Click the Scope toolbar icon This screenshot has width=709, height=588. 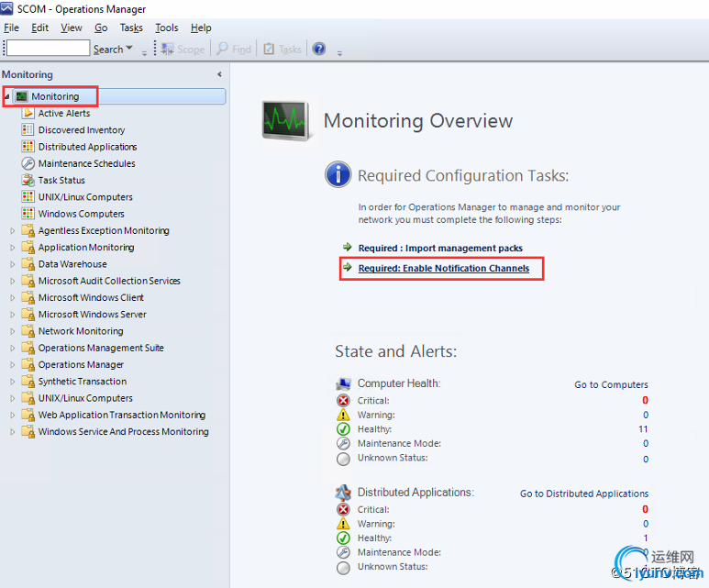(x=168, y=49)
